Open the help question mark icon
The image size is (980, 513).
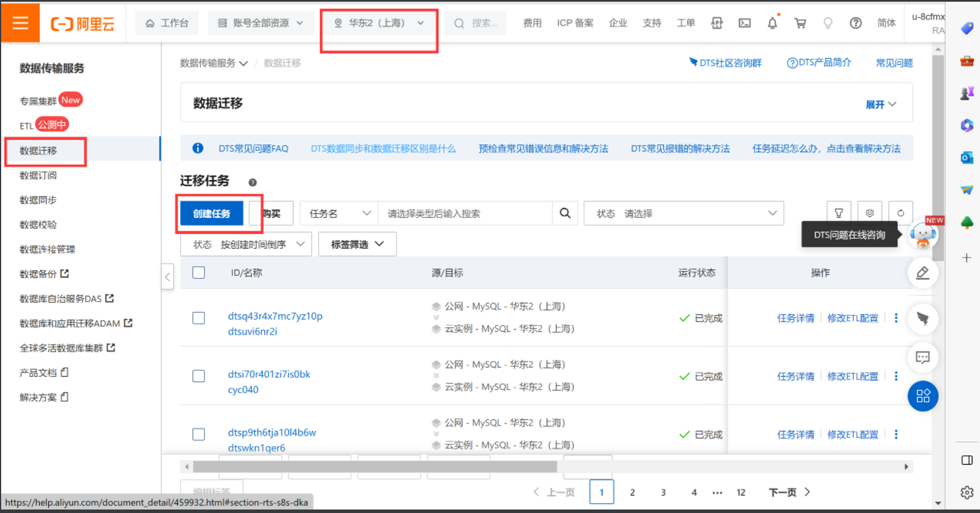(855, 23)
